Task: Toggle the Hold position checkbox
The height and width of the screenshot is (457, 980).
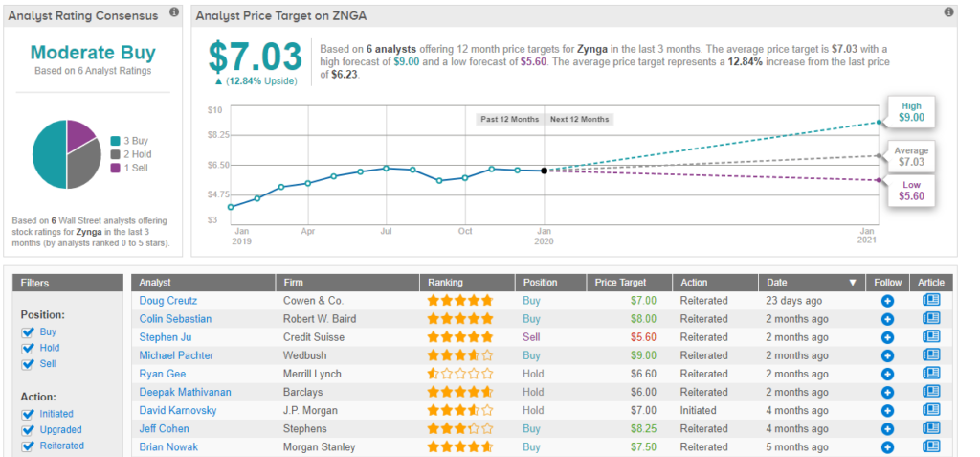Action: coord(28,348)
